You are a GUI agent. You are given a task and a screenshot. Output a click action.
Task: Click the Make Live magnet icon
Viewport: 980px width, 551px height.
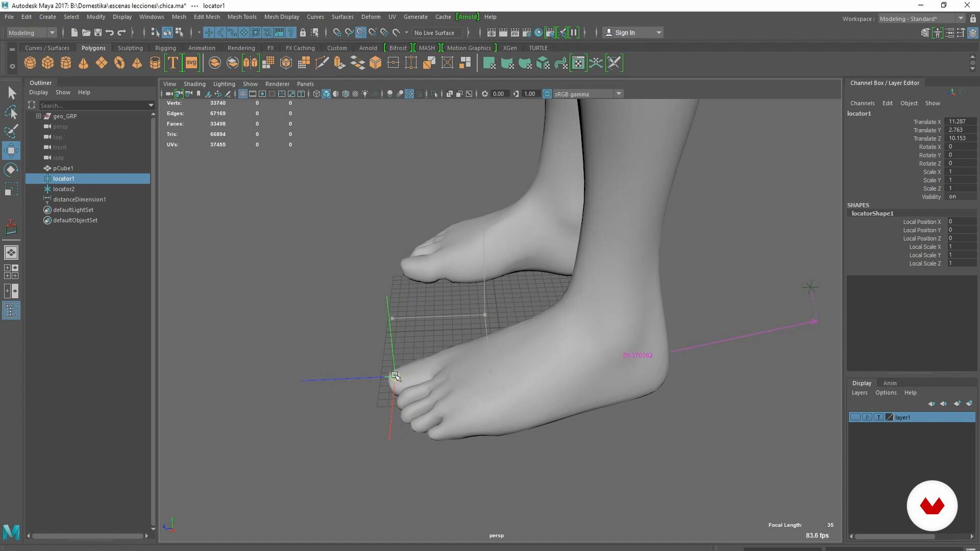click(x=396, y=33)
